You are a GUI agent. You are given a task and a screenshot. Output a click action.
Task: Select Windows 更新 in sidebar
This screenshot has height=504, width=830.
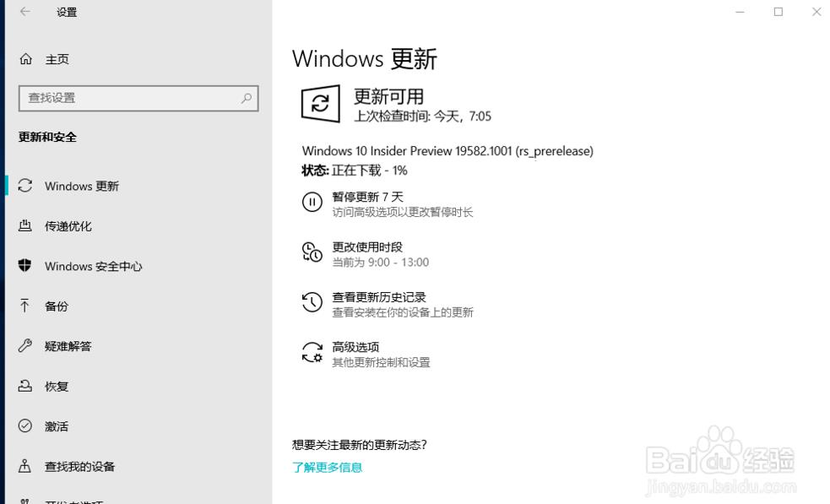pyautogui.click(x=82, y=186)
